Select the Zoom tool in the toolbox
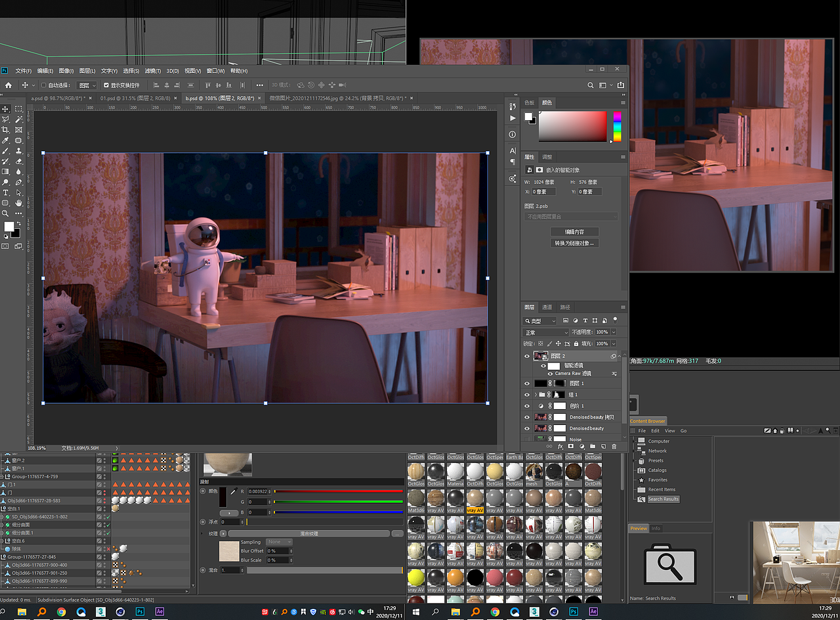840x620 pixels. coord(6,213)
